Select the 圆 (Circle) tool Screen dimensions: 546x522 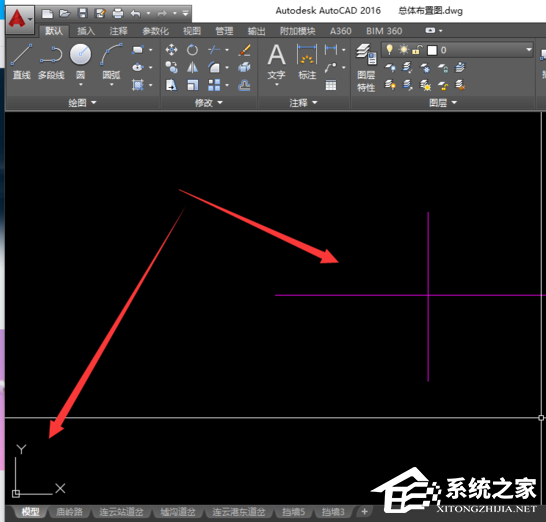80,62
